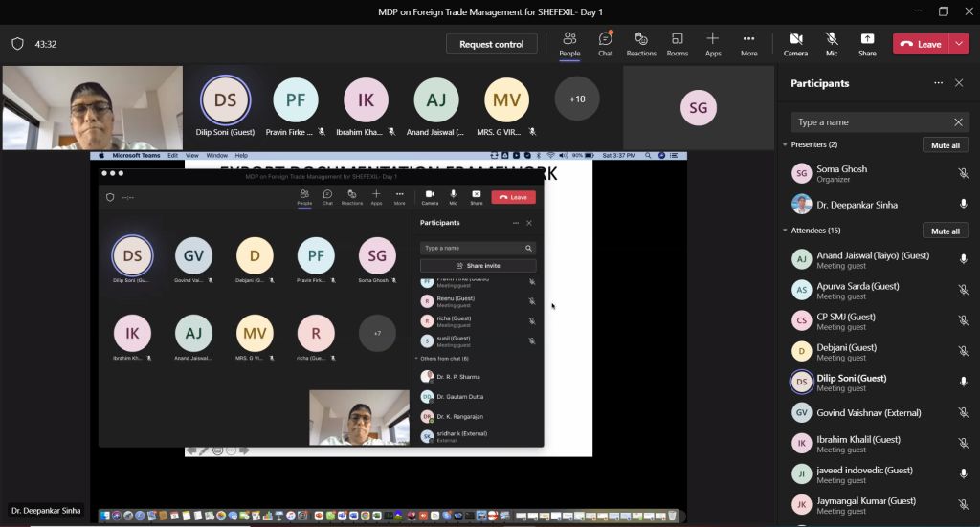The width and height of the screenshot is (980, 527).
Task: Select Dilip Soni (Guest) in the list
Action: tap(879, 382)
